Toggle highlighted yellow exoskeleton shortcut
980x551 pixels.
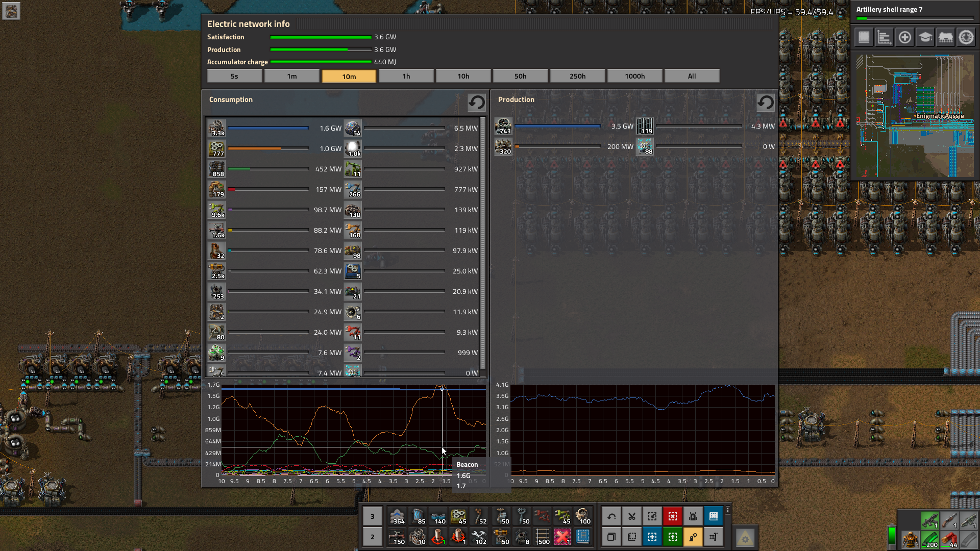(x=693, y=537)
